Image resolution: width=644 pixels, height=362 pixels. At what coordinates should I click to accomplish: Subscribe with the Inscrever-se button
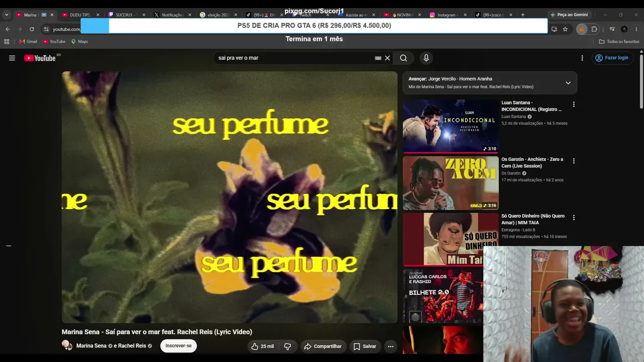point(179,346)
